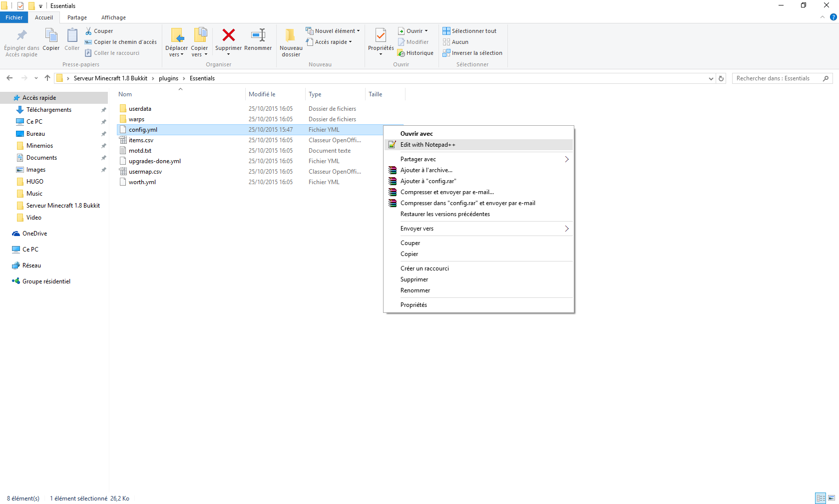Click the Up directory arrow
Viewport: 839px width, 504px height.
click(x=47, y=78)
